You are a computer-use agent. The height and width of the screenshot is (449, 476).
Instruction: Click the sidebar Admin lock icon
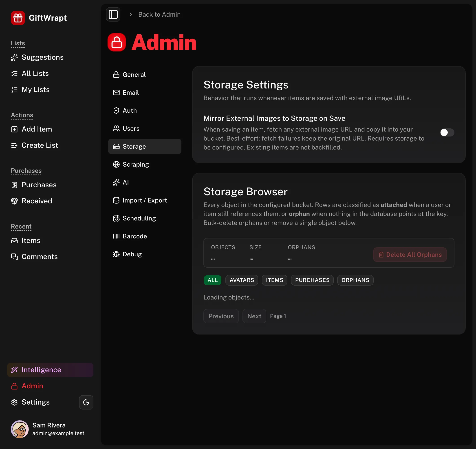click(x=14, y=386)
